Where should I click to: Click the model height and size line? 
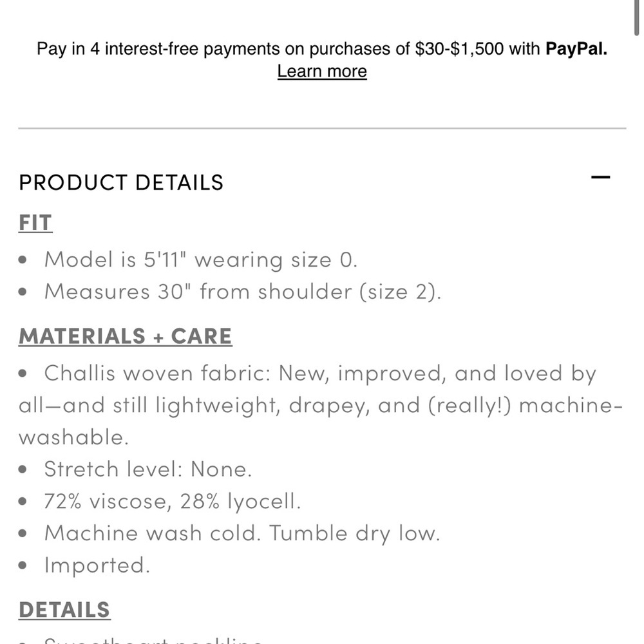pos(201,260)
